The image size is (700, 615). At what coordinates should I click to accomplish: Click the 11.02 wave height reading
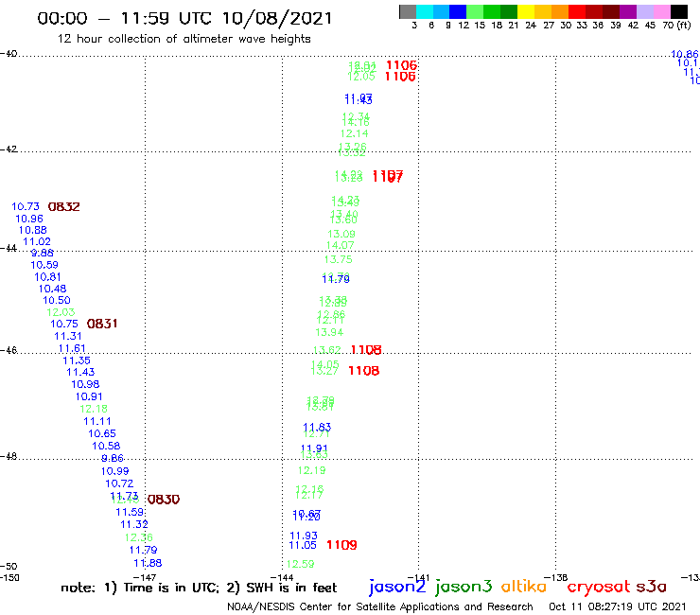[x=37, y=241]
